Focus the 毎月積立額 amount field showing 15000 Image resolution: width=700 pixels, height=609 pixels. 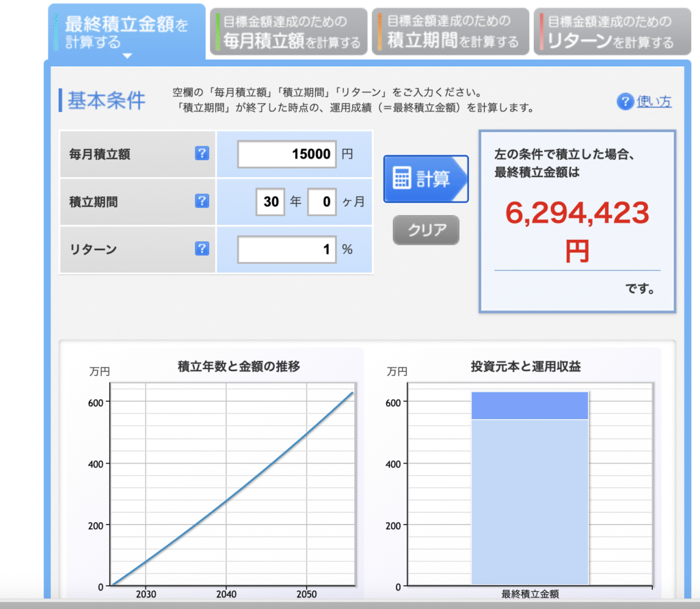click(x=287, y=154)
